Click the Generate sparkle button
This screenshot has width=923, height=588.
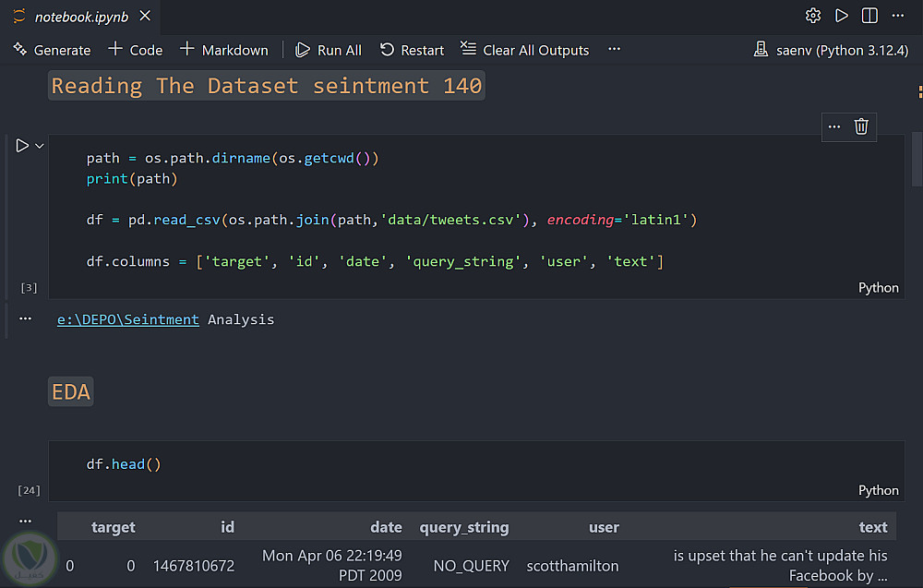click(52, 50)
